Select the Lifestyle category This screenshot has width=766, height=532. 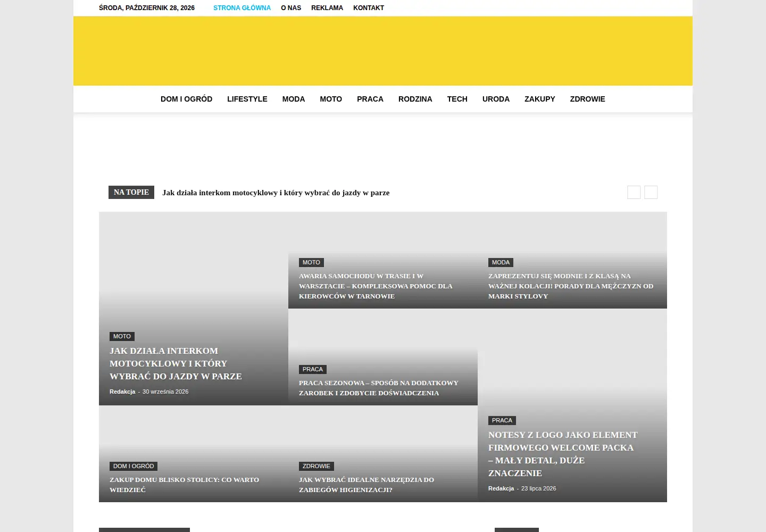click(247, 99)
